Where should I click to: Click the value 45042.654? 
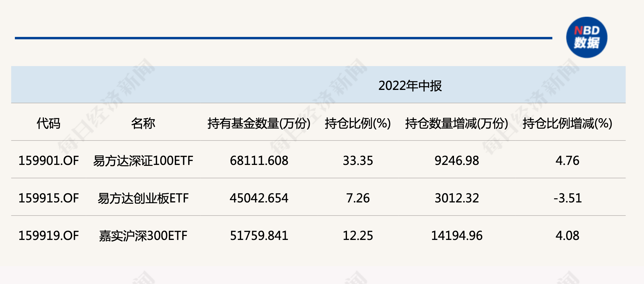(x=259, y=198)
